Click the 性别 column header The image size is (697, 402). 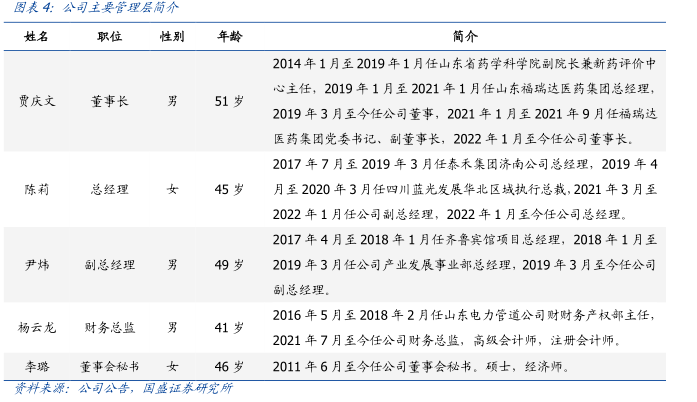172,36
